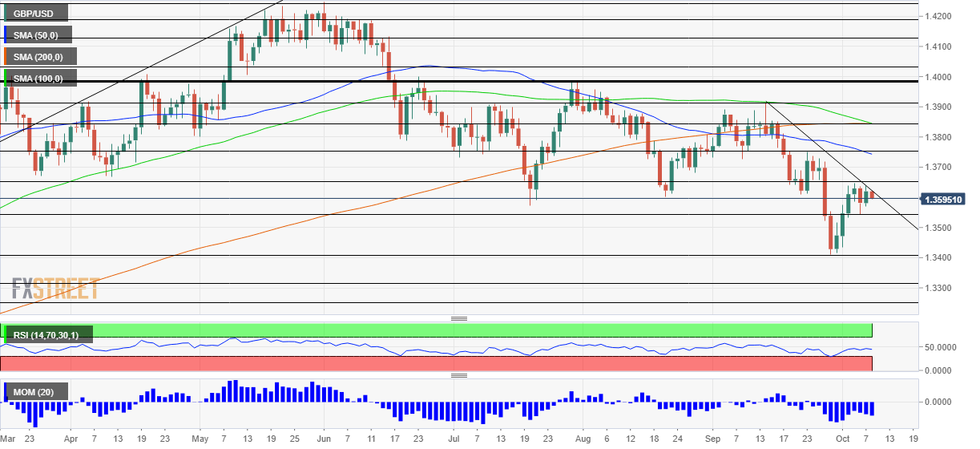Screen dimensions: 980x449
Task: Click the red RSI oversold band
Action: (x=436, y=363)
